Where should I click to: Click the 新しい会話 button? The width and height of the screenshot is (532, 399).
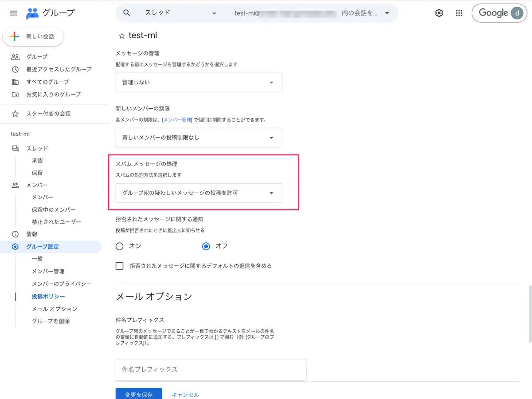(33, 36)
